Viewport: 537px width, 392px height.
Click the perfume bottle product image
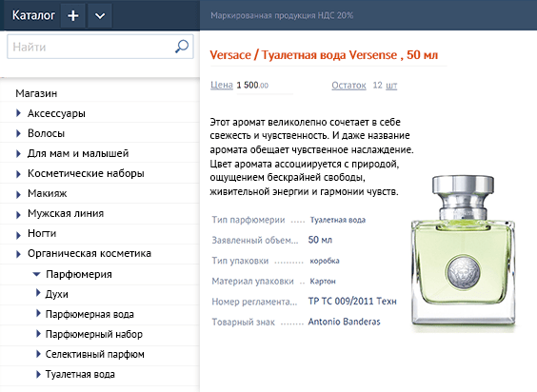(x=463, y=253)
